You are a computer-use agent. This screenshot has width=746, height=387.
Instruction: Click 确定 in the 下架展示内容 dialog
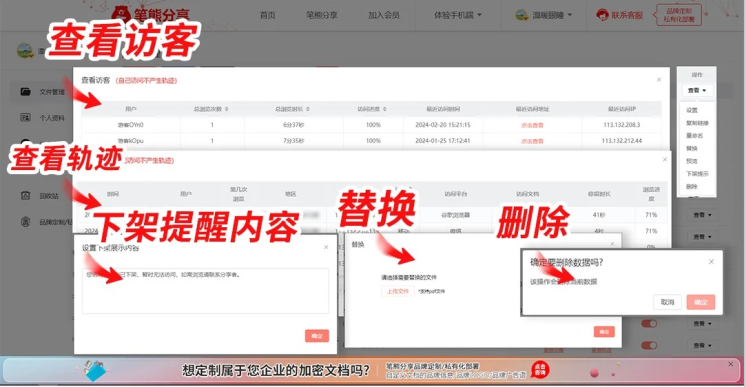(x=317, y=336)
